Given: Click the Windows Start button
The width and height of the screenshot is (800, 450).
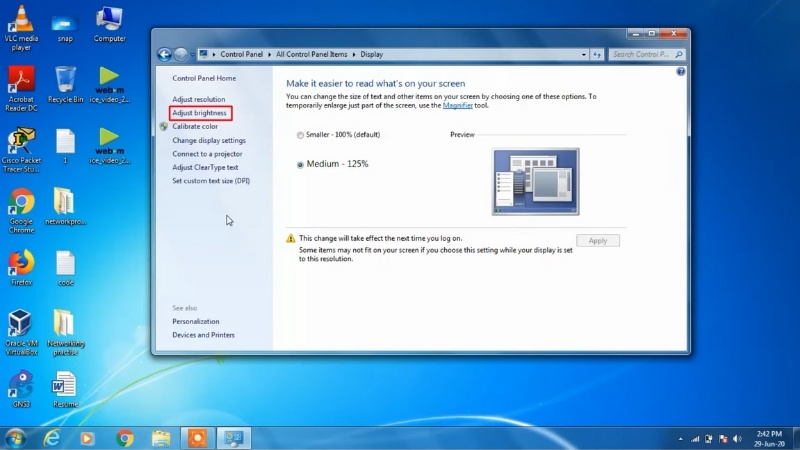Looking at the screenshot, I should point(15,438).
